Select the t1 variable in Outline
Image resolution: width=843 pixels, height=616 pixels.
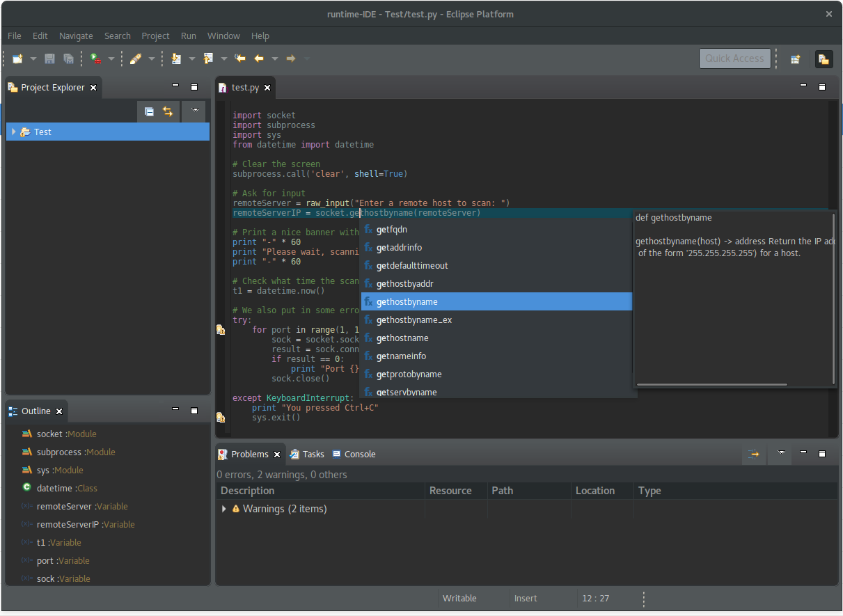pos(52,542)
